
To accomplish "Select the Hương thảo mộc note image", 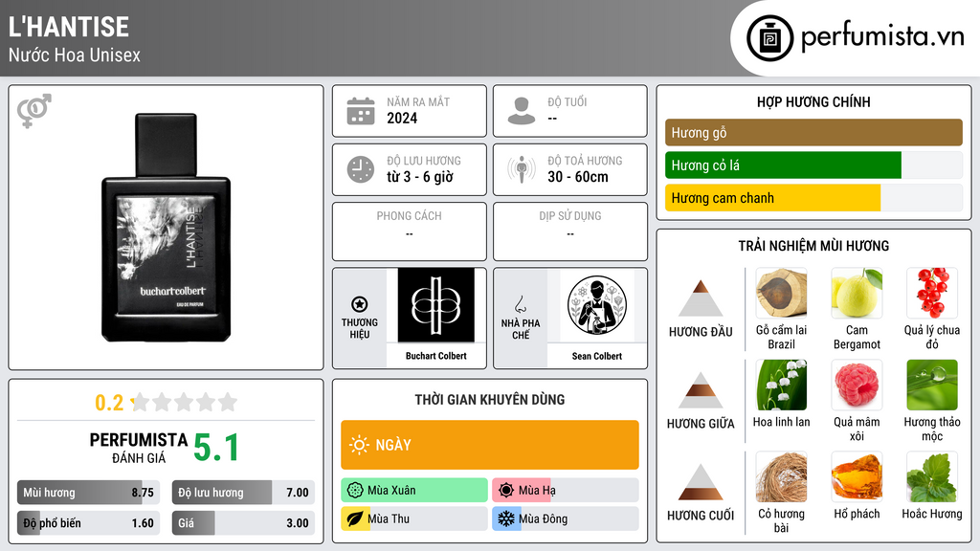I will point(932,385).
